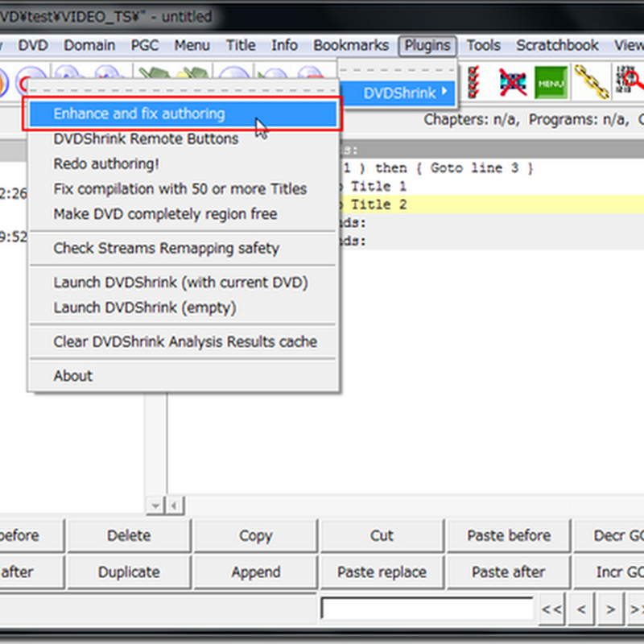Click the Append button
This screenshot has height=644, width=644.
coord(255,572)
